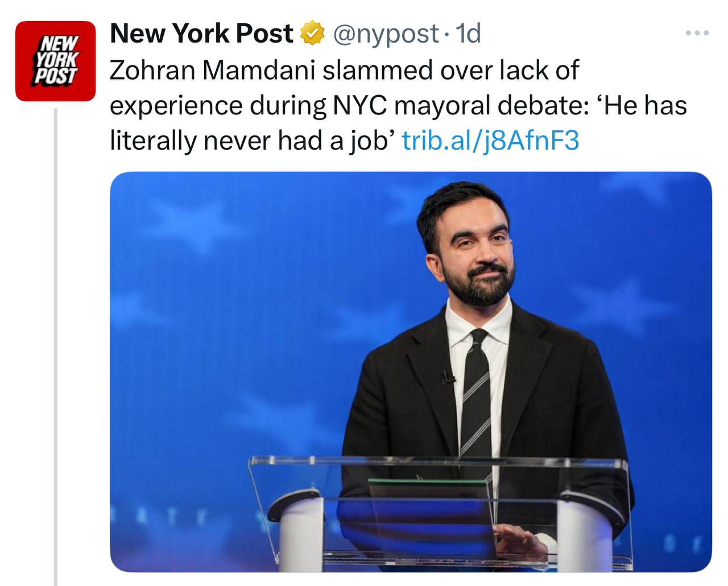This screenshot has height=586, width=728.
Task: Click the "New York Post" display name
Action: coord(201,34)
